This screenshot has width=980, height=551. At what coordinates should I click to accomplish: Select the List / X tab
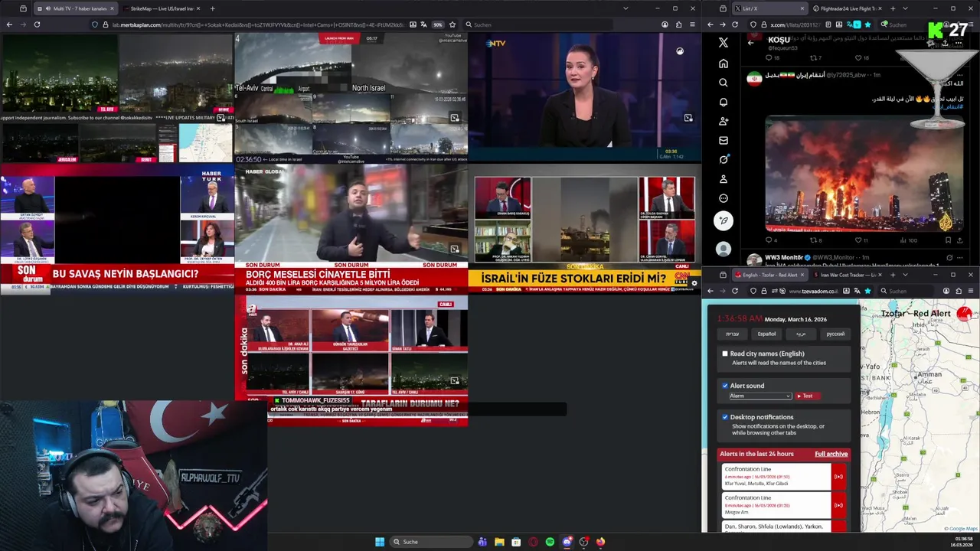769,8
